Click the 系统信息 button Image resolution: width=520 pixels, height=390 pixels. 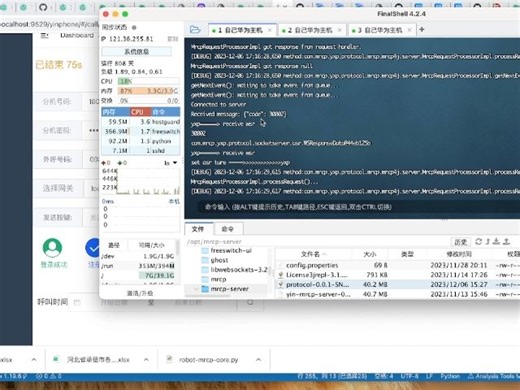pyautogui.click(x=137, y=51)
